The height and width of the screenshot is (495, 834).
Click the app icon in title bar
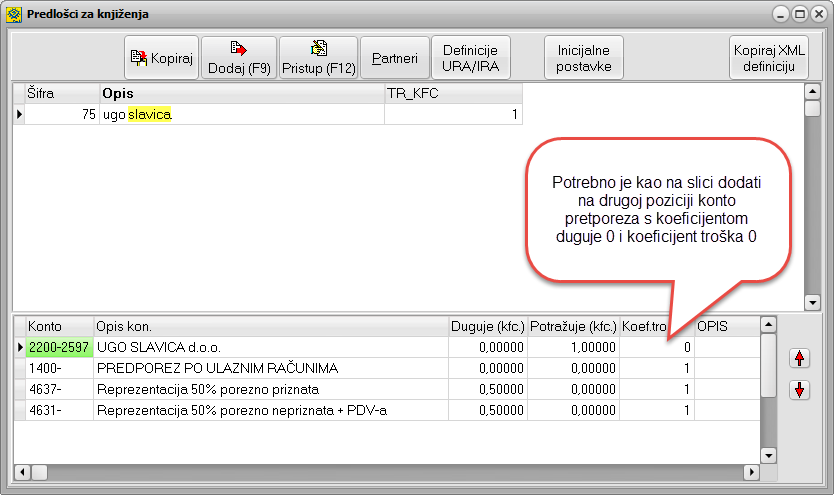click(14, 14)
